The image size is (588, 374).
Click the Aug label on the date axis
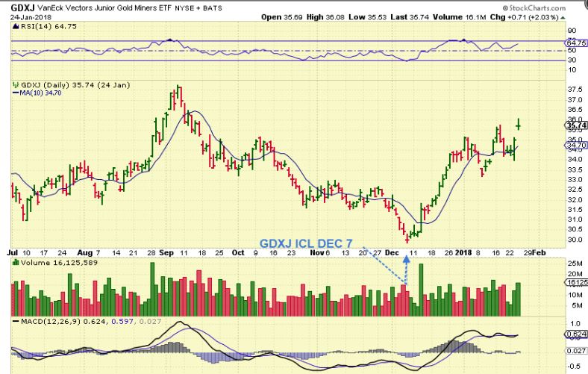84,253
